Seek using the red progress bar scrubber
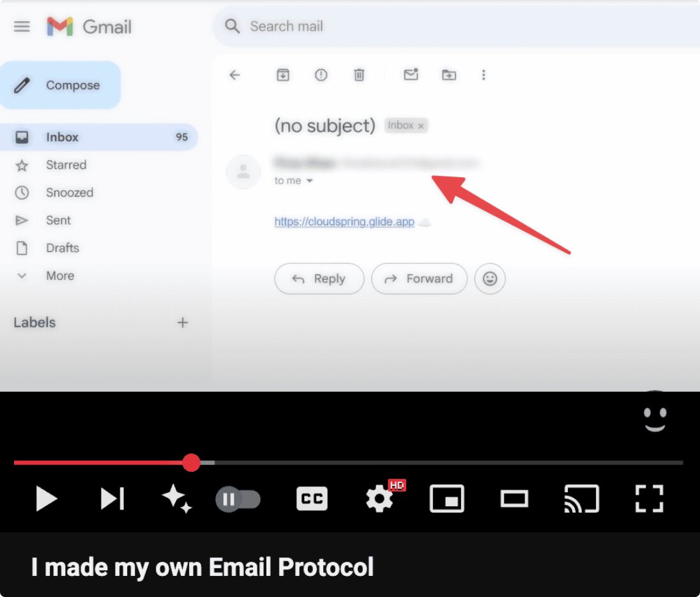Image resolution: width=700 pixels, height=597 pixels. coord(191,463)
